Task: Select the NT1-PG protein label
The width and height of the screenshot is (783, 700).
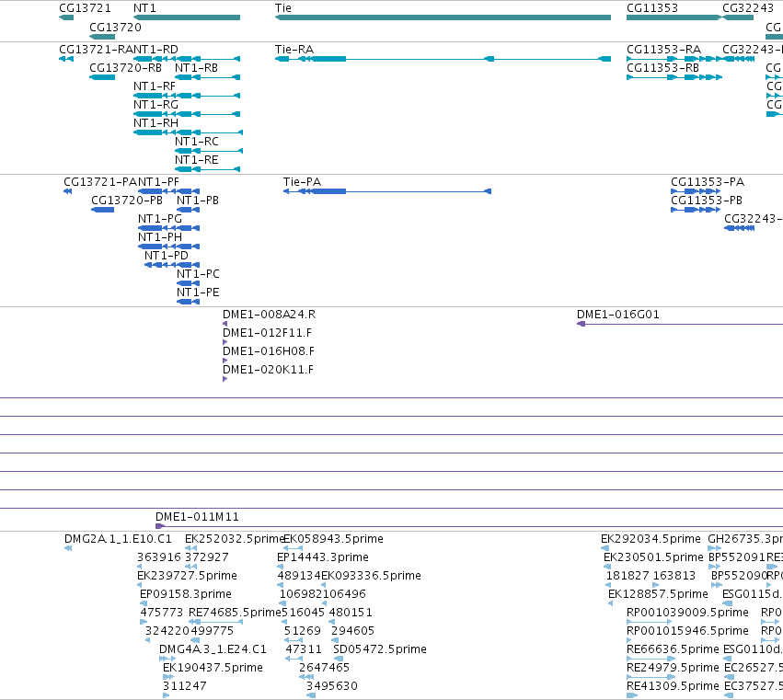Action: pos(160,219)
